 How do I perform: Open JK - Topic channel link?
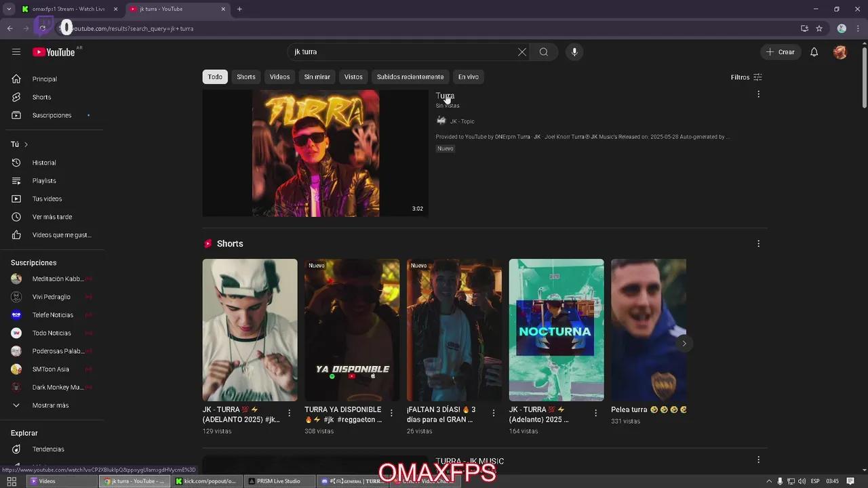462,121
